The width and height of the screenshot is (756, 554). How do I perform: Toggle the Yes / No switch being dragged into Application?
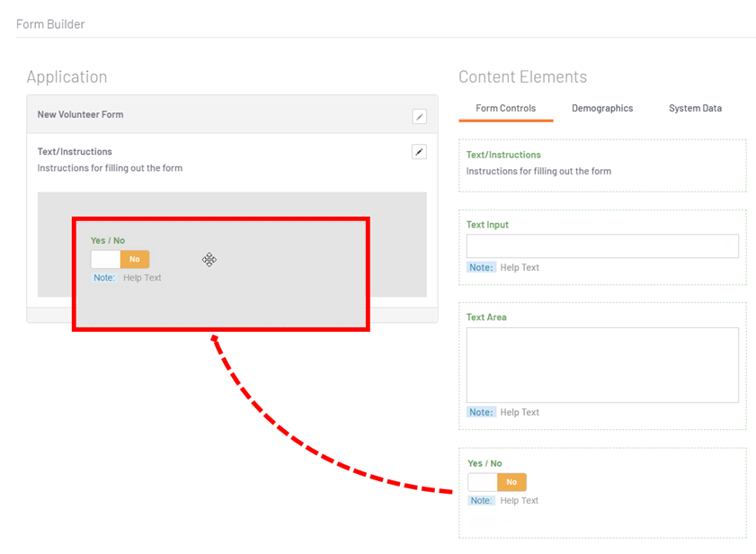[120, 259]
